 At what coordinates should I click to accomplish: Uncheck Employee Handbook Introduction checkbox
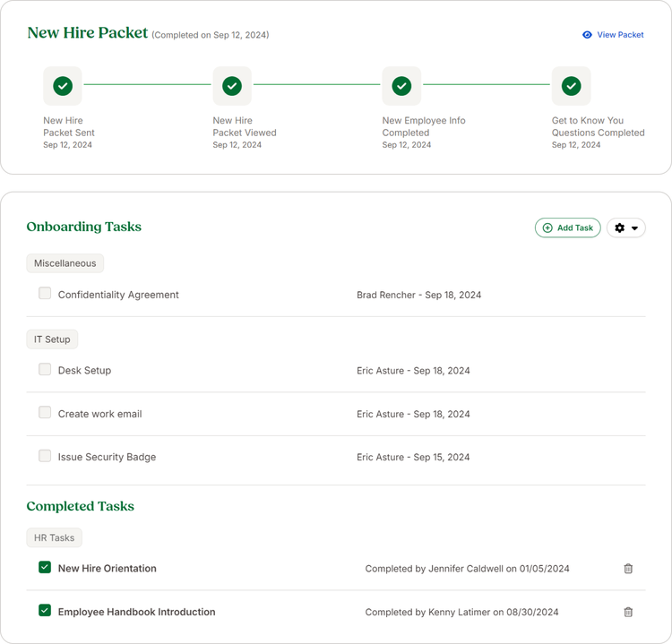[x=45, y=611]
